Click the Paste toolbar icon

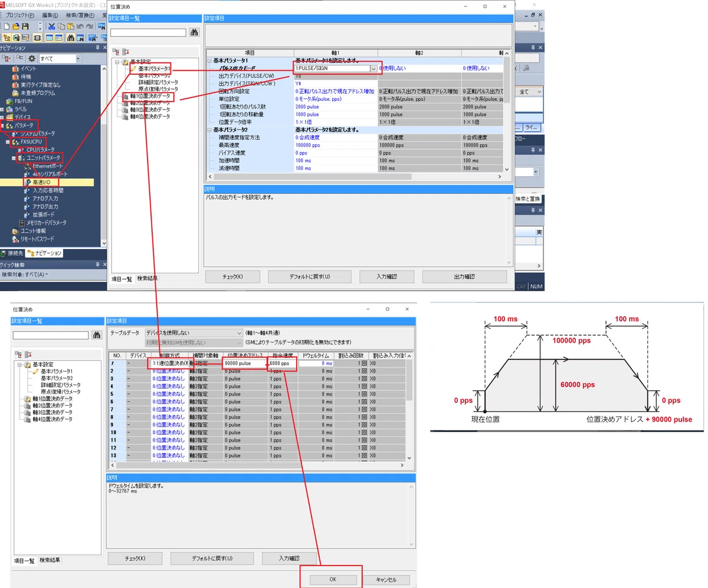click(70, 27)
